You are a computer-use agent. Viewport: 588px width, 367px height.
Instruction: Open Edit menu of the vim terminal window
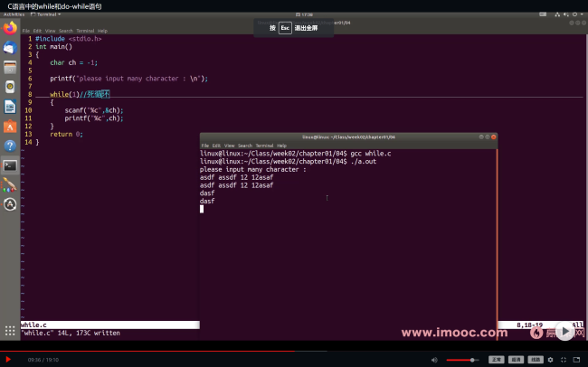point(37,31)
